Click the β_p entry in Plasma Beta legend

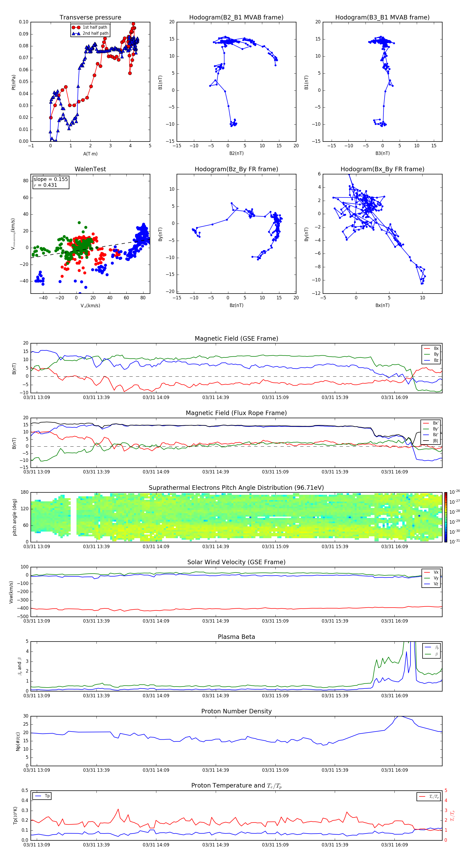pyautogui.click(x=432, y=647)
